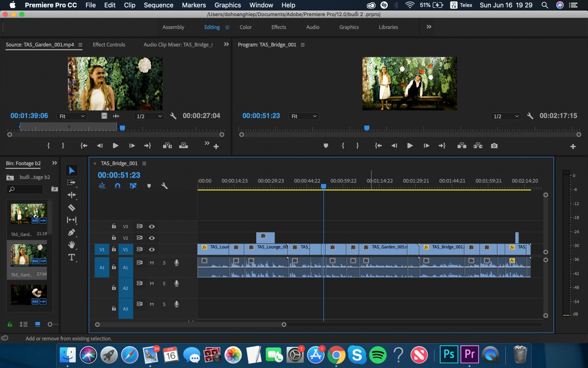Toggle timeline Snap magnet icon
This screenshot has height=368, width=588.
[x=117, y=186]
